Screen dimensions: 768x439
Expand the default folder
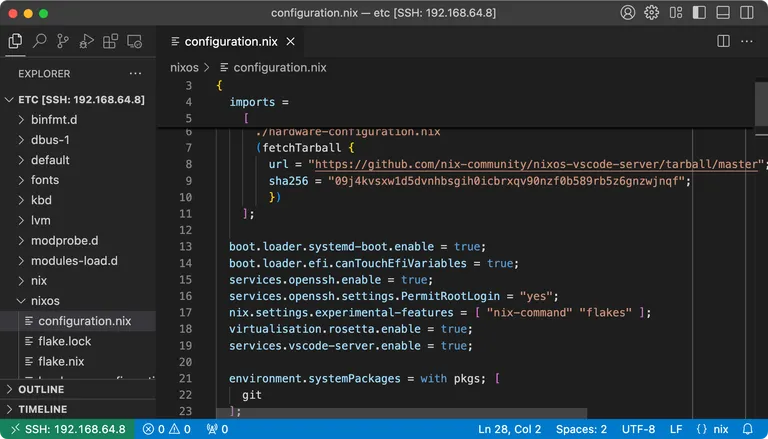[x=78, y=160]
